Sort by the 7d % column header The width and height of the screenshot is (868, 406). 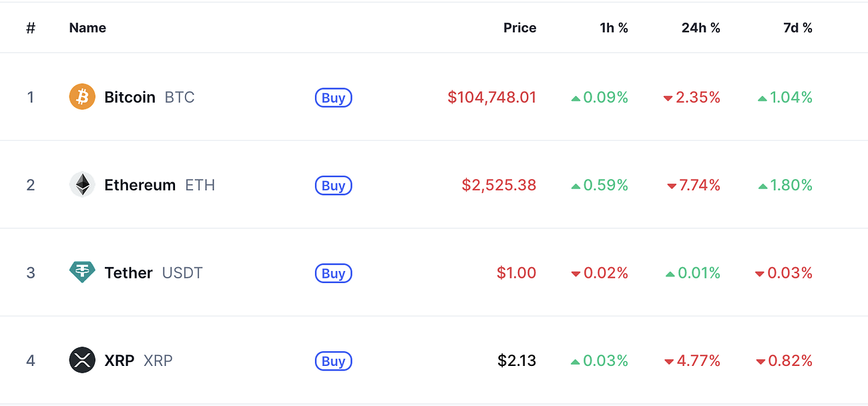(797, 27)
